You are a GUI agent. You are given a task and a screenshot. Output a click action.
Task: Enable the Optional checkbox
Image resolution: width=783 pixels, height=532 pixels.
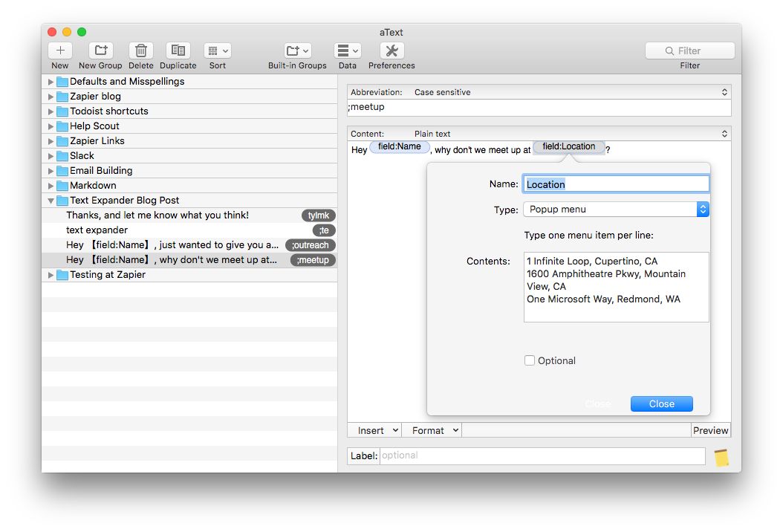click(x=530, y=360)
